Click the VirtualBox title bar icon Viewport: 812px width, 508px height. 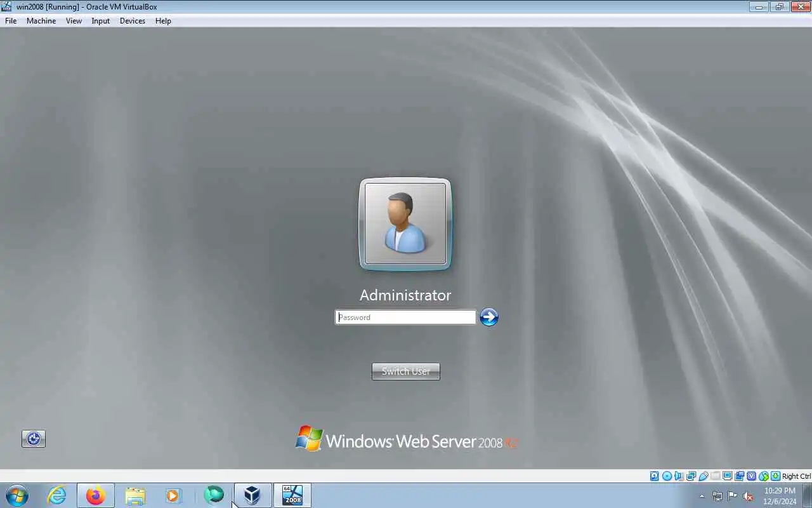[x=6, y=6]
